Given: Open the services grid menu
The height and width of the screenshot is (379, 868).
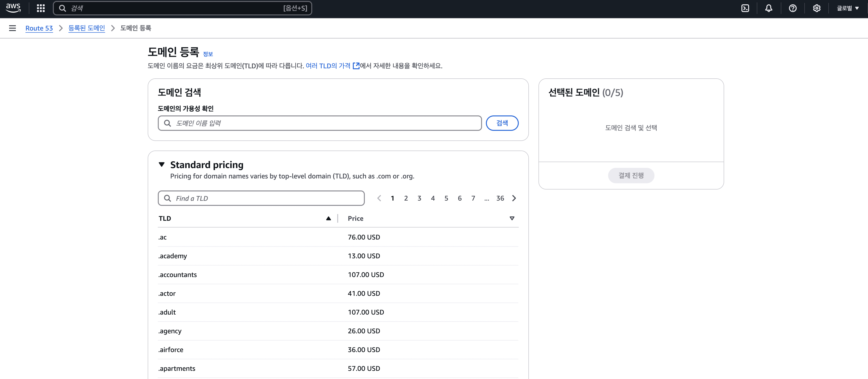Looking at the screenshot, I should [41, 8].
